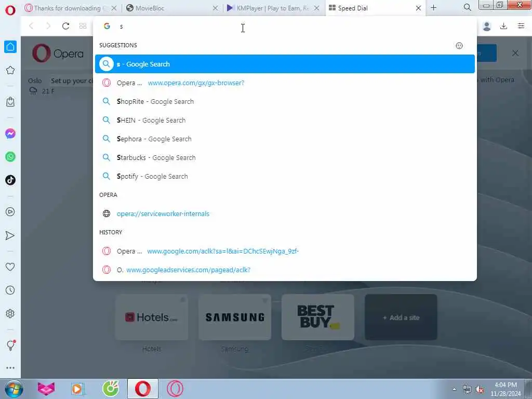
Task: Select the SHEIN search suggestion
Action: tap(285, 120)
